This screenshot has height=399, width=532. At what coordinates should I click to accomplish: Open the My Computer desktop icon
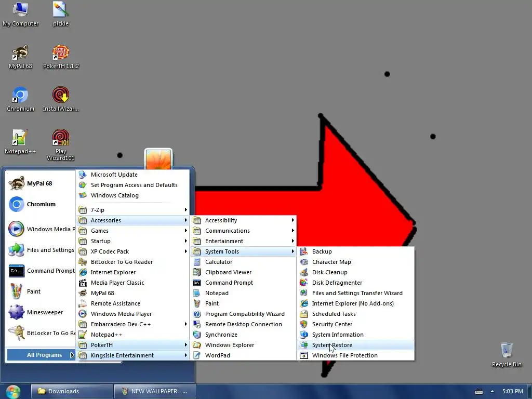click(20, 14)
